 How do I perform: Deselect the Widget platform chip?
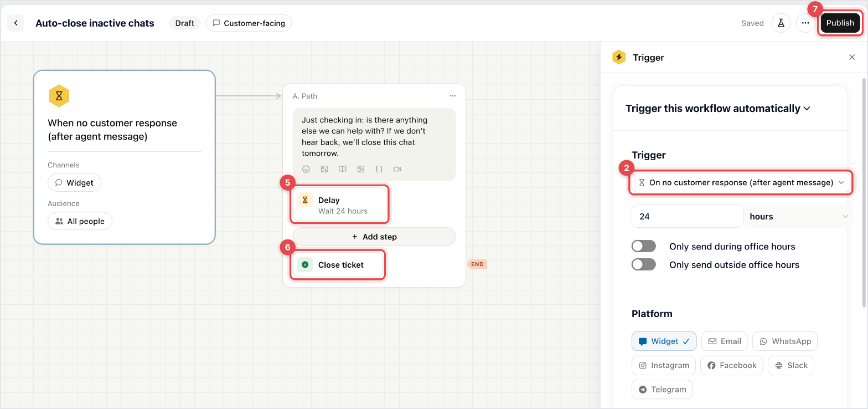pos(664,341)
